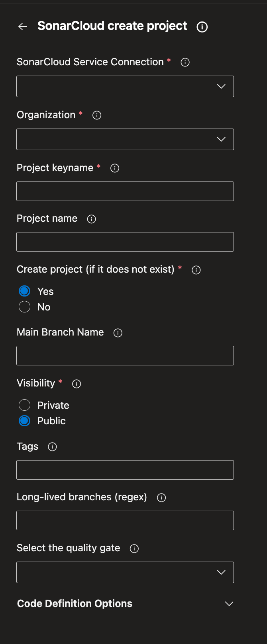Screen dimensions: 267x644
Task: Expand the Code Definition Options section
Action: [x=229, y=604]
